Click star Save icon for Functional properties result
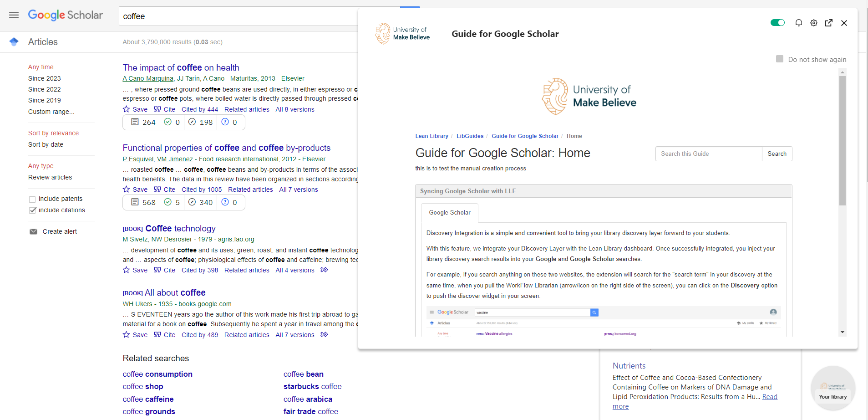 pos(127,189)
